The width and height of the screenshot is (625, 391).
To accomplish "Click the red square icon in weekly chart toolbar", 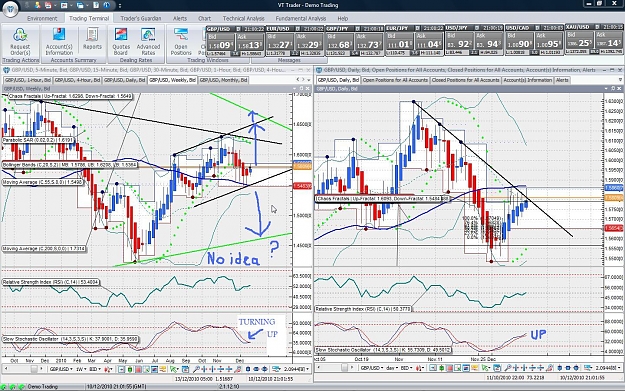I will pos(138,369).
